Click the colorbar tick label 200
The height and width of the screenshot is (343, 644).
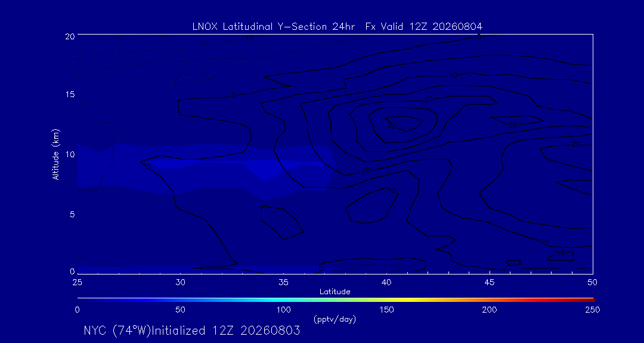point(489,310)
